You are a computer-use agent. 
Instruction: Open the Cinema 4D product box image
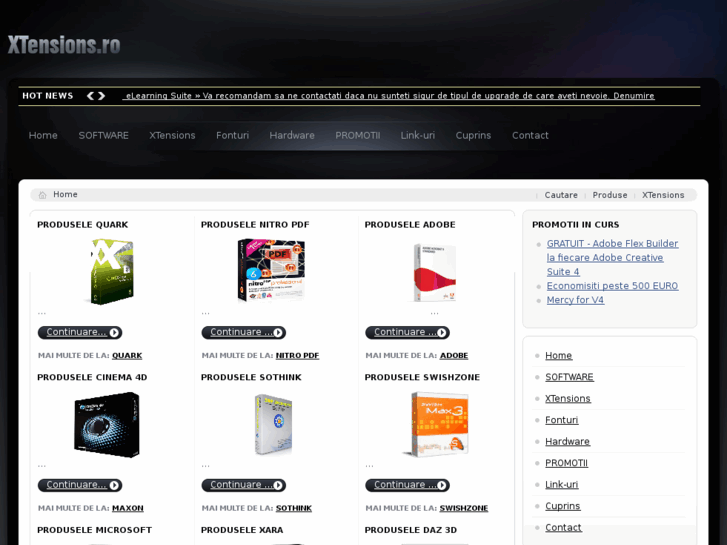pyautogui.click(x=107, y=424)
